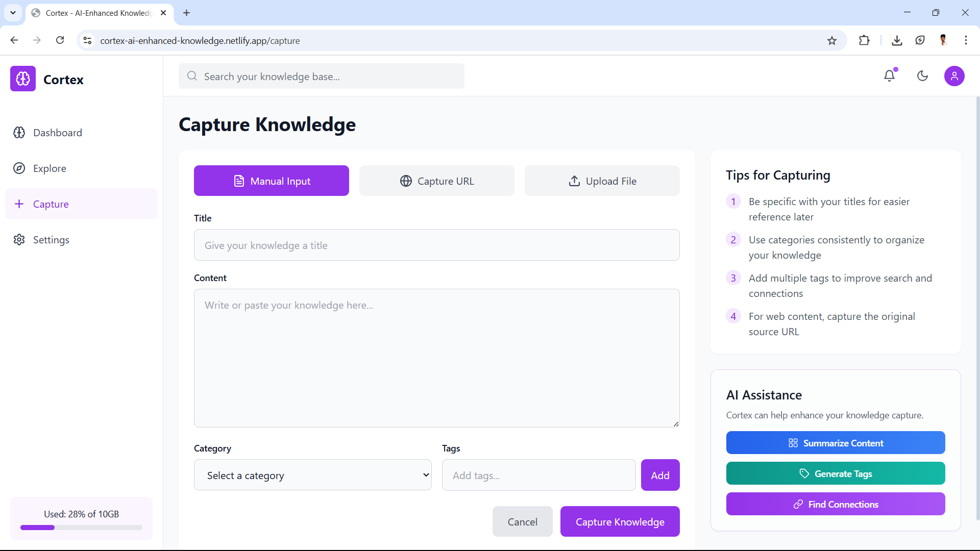Open the user profile avatar
This screenshot has height=551, width=980.
[954, 76]
